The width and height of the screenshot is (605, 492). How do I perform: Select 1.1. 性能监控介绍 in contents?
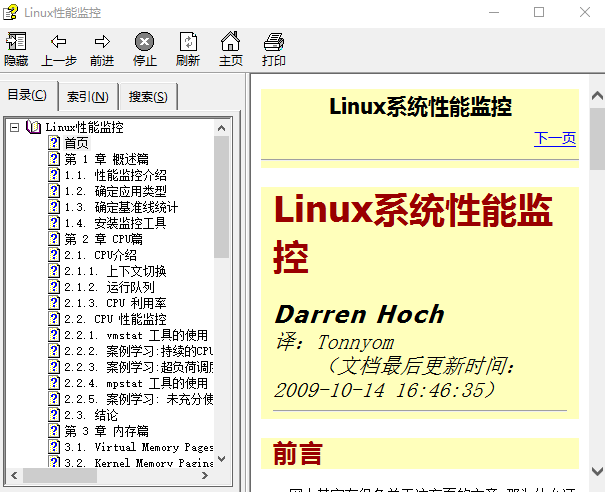tap(115, 175)
